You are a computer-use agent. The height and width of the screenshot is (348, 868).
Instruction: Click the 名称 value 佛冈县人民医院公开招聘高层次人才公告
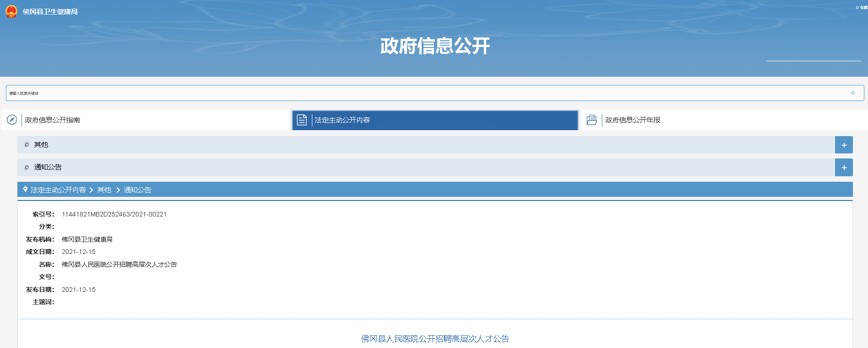click(119, 264)
